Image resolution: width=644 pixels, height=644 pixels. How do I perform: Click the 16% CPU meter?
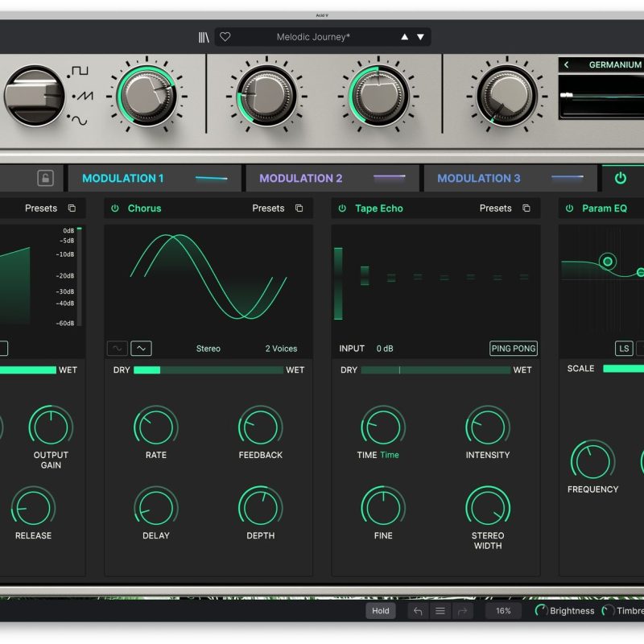click(503, 611)
